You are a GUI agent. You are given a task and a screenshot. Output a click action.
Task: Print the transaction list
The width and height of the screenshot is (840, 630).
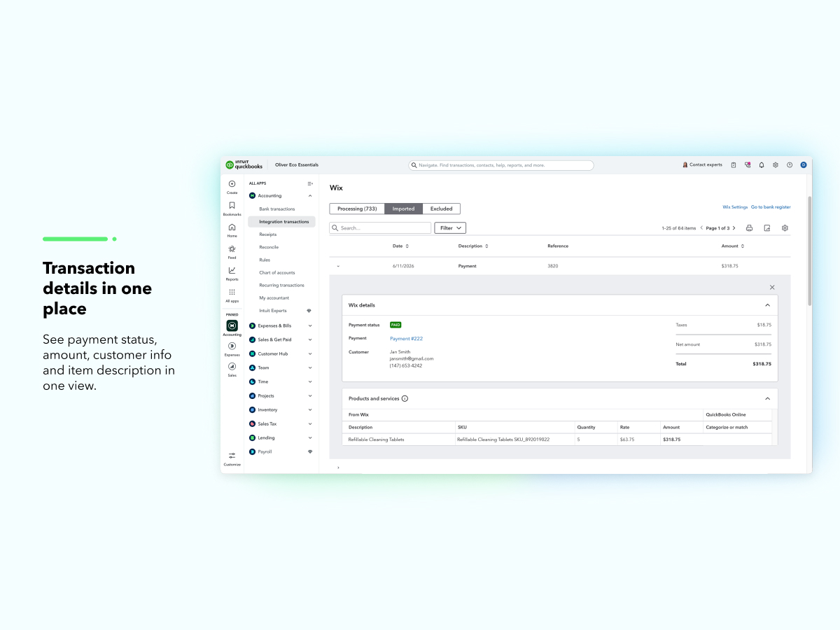(749, 228)
